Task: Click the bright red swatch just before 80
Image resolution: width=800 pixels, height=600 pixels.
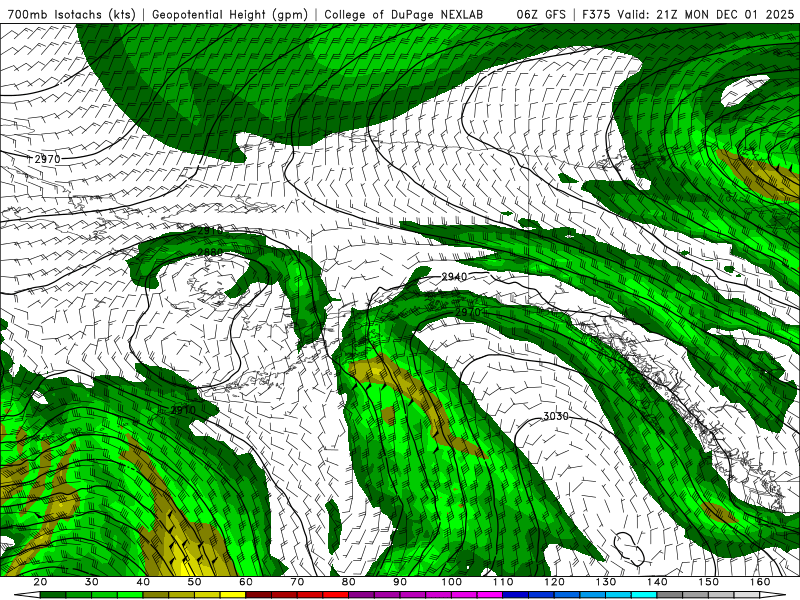Action: coord(335,595)
